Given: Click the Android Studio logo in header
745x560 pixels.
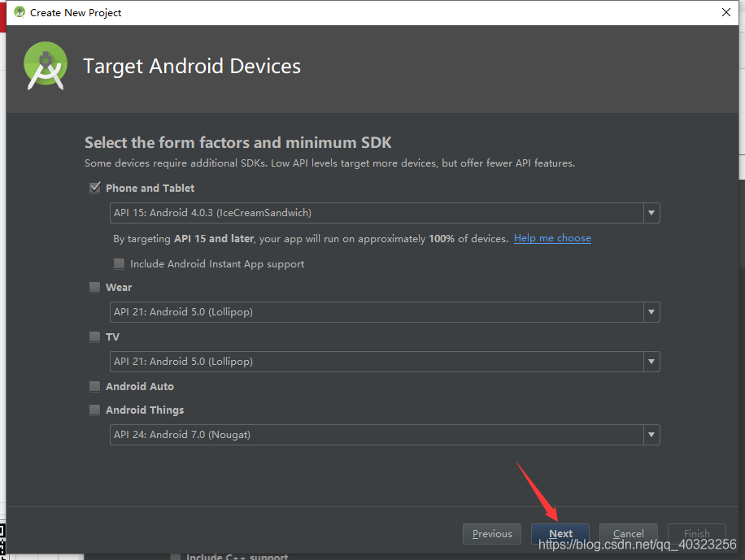Looking at the screenshot, I should click(46, 66).
